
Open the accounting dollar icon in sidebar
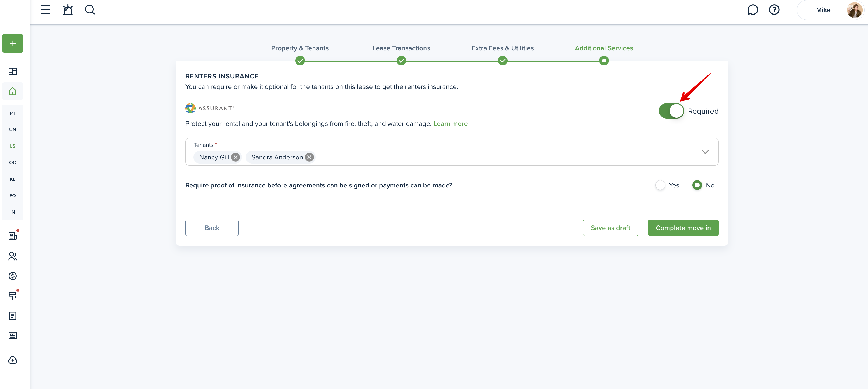pos(12,276)
